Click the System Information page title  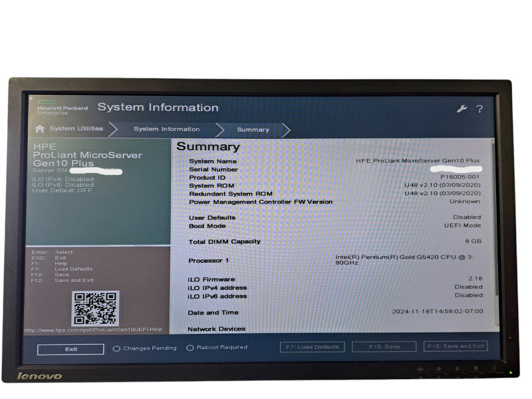coord(158,108)
